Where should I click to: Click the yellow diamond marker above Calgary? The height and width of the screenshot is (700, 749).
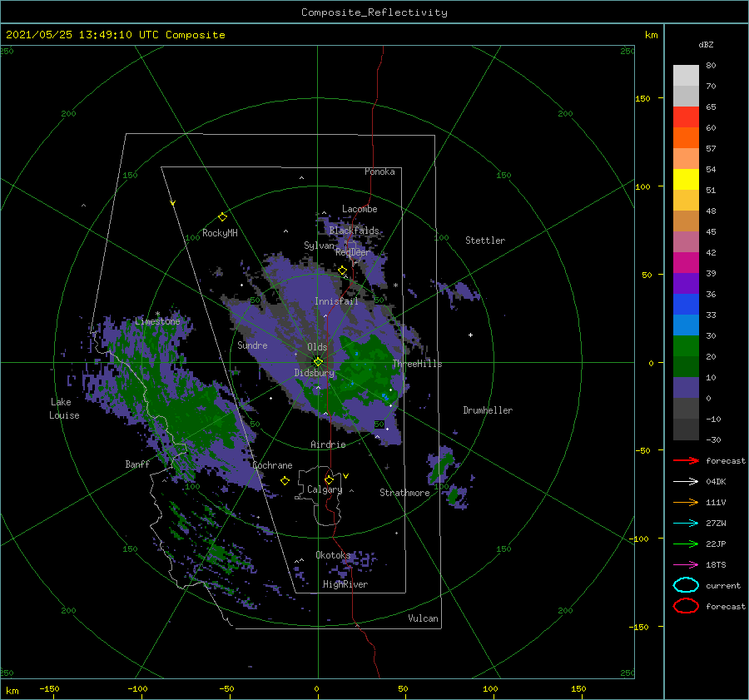pyautogui.click(x=329, y=479)
